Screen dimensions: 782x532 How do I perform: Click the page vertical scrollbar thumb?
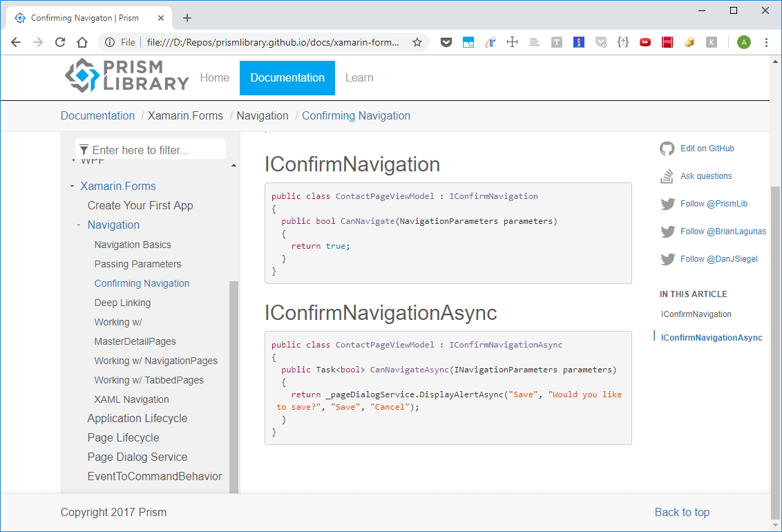(x=775, y=353)
